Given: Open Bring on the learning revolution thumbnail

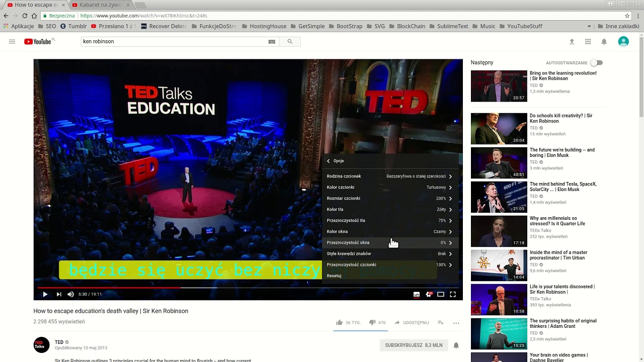Looking at the screenshot, I should [499, 86].
